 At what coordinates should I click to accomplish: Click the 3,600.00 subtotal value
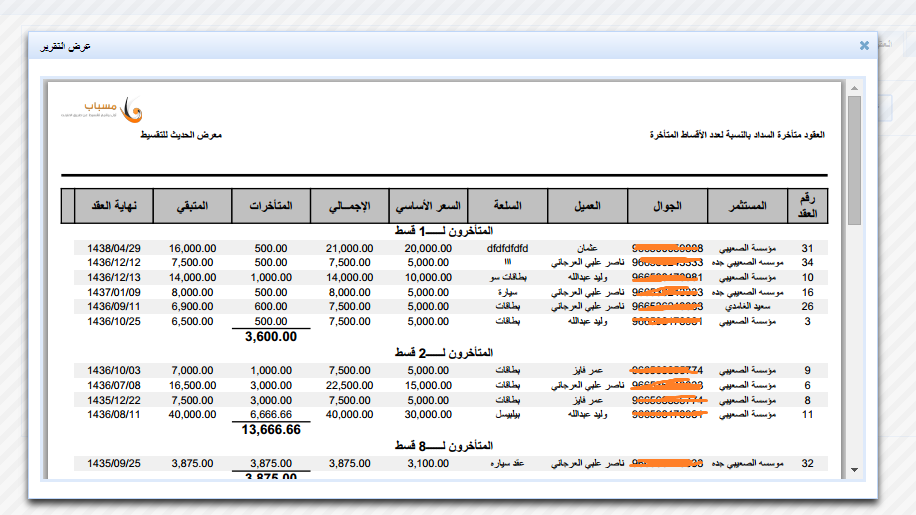[271, 337]
